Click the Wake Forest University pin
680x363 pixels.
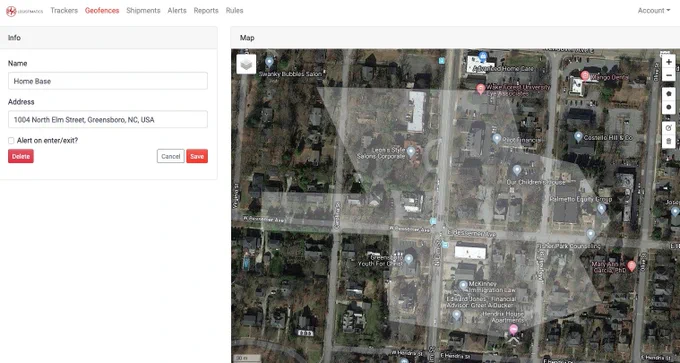[480, 89]
